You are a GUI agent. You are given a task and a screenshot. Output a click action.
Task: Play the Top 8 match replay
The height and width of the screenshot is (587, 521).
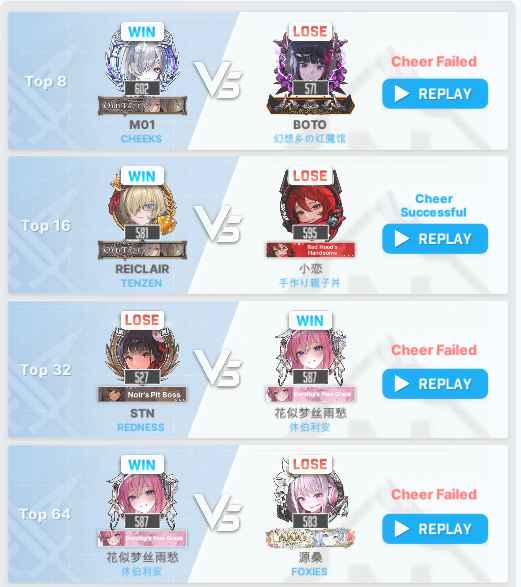coord(435,94)
